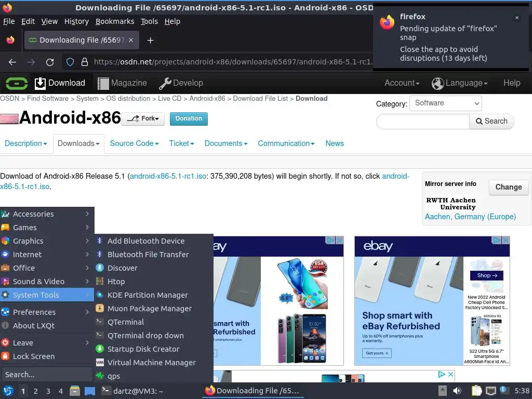Reload the current page
Image resolution: width=532 pixels, height=399 pixels.
[50, 62]
